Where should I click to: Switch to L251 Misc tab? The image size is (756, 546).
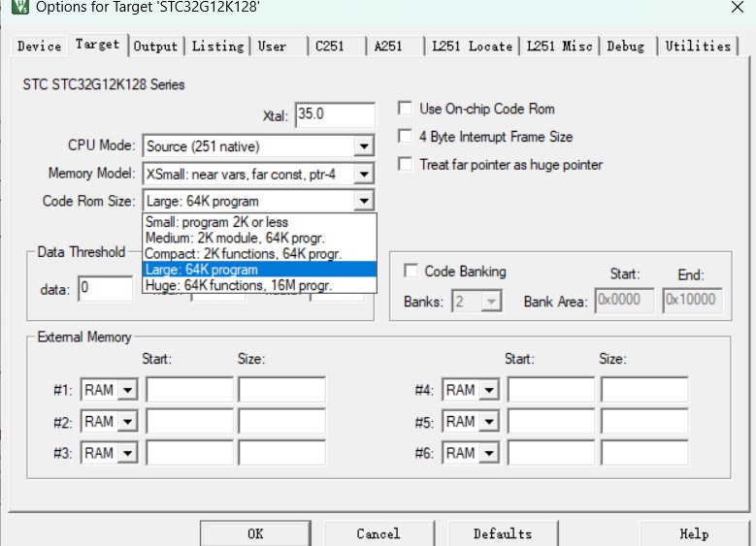click(559, 47)
